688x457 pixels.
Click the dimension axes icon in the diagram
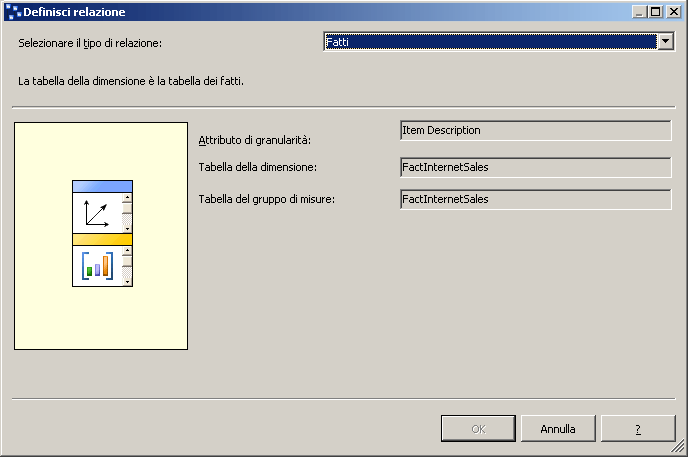pos(96,213)
